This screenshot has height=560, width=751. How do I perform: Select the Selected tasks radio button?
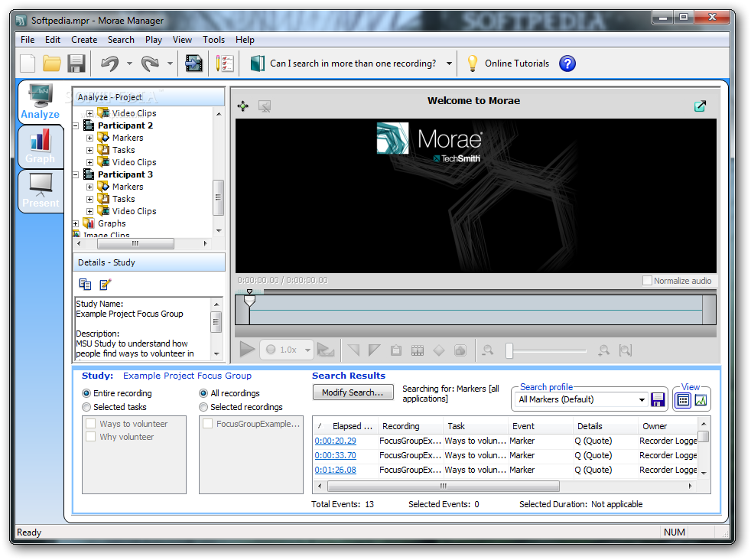86,407
